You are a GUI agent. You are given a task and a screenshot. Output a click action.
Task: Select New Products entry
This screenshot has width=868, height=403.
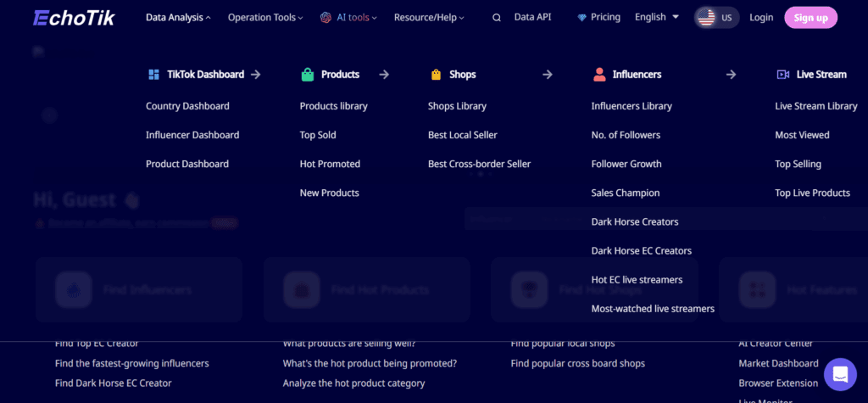(x=330, y=193)
